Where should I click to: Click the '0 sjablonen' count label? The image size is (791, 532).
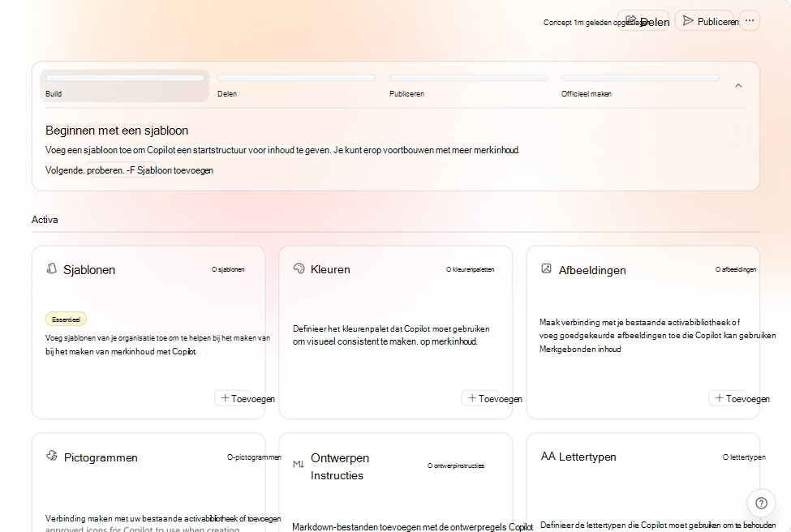click(228, 270)
